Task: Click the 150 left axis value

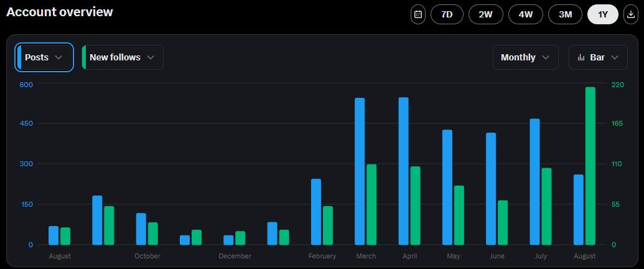Action: 26,204
